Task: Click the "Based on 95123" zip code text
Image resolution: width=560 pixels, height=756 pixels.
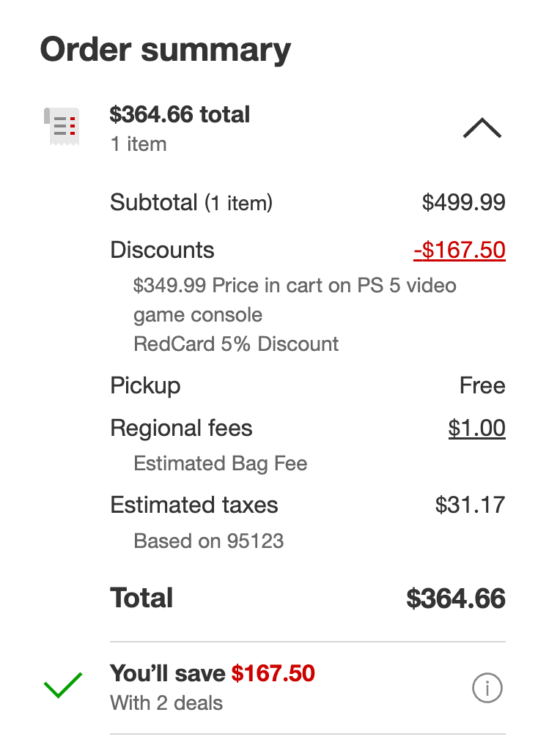Action: [208, 541]
